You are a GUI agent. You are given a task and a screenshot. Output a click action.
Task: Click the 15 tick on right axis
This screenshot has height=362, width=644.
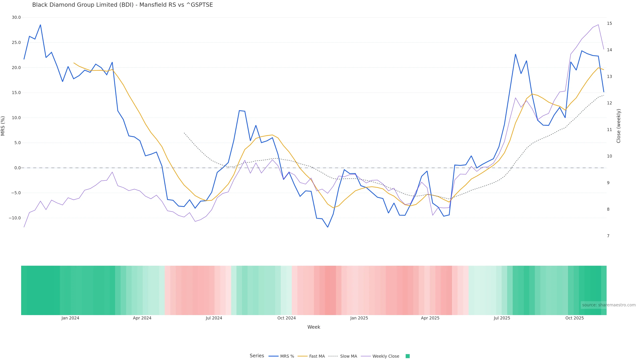click(x=609, y=23)
